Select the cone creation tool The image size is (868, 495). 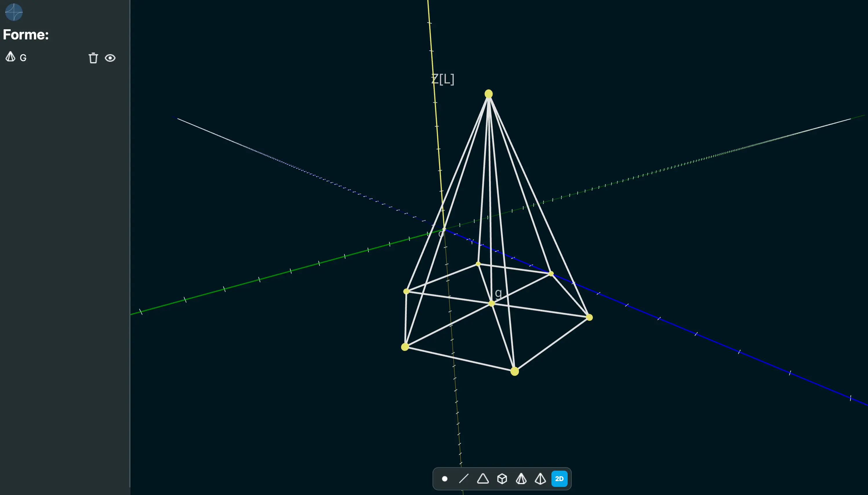521,479
